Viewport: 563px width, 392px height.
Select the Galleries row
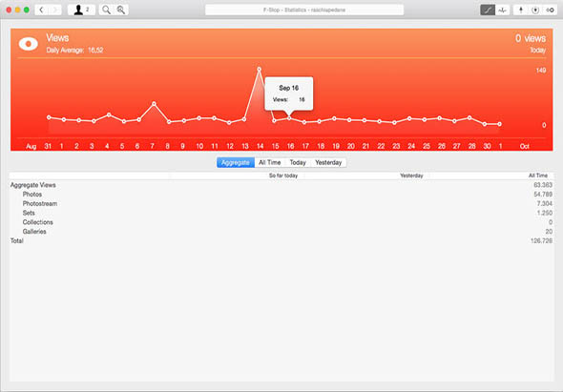pyautogui.click(x=281, y=232)
